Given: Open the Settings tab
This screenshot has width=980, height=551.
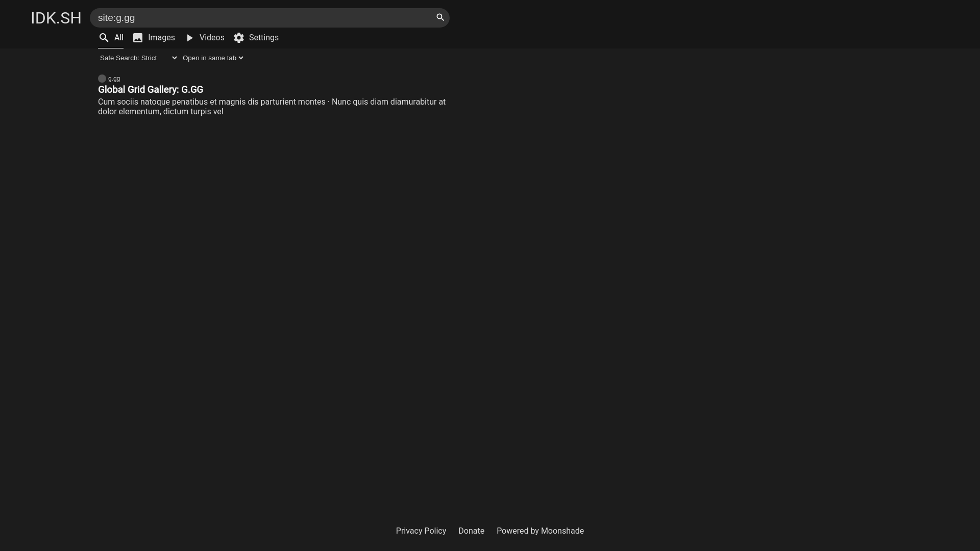Looking at the screenshot, I should [x=256, y=38].
